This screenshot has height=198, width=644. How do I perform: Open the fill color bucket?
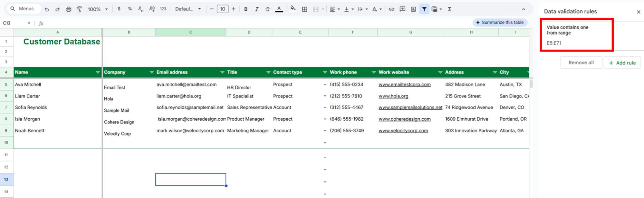tap(293, 9)
